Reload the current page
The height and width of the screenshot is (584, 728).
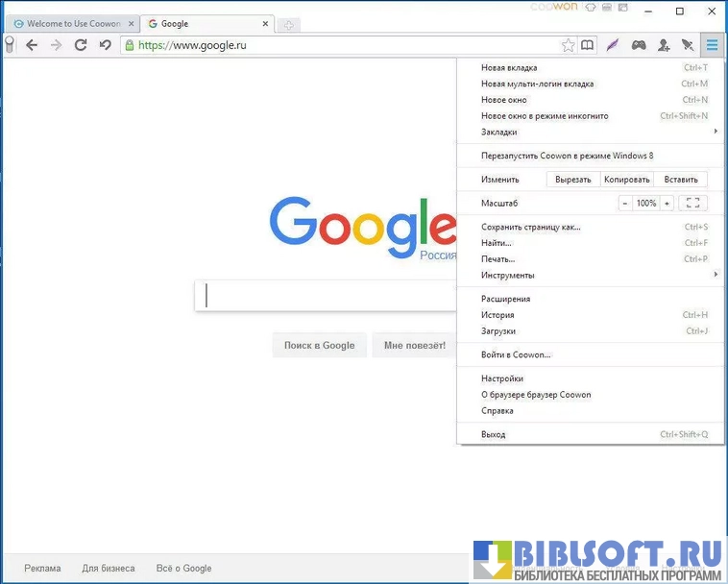pos(81,45)
